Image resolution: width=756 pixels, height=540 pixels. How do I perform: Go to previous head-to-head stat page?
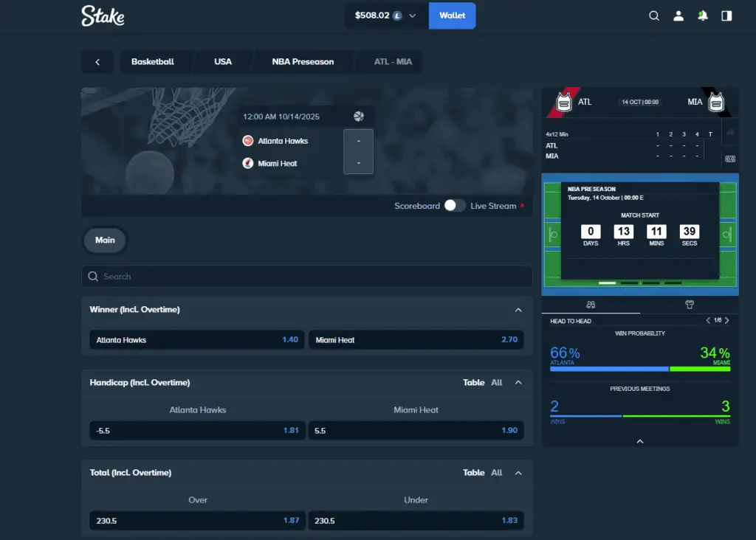[x=708, y=321]
